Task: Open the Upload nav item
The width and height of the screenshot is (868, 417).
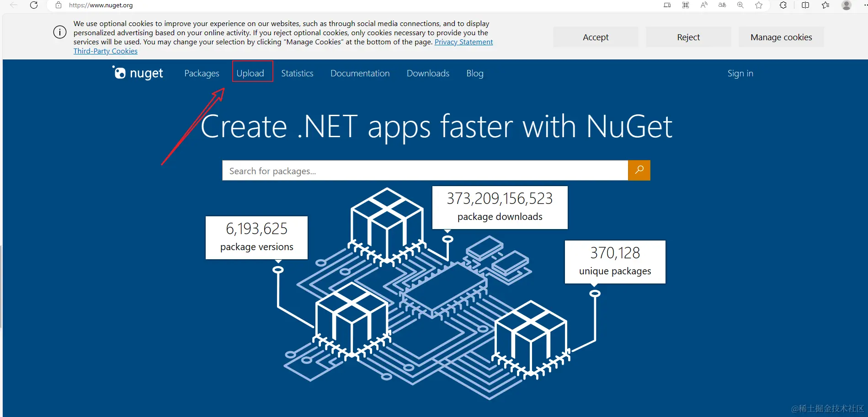Action: [250, 73]
